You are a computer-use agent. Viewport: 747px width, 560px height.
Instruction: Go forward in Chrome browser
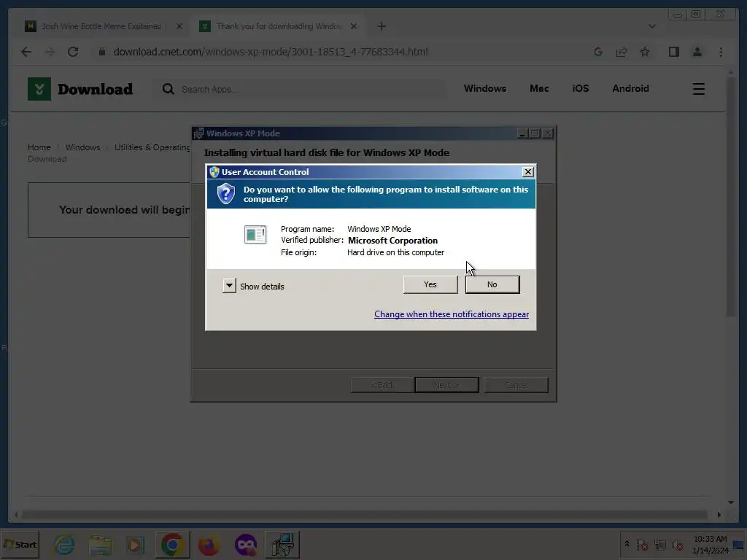click(x=50, y=52)
